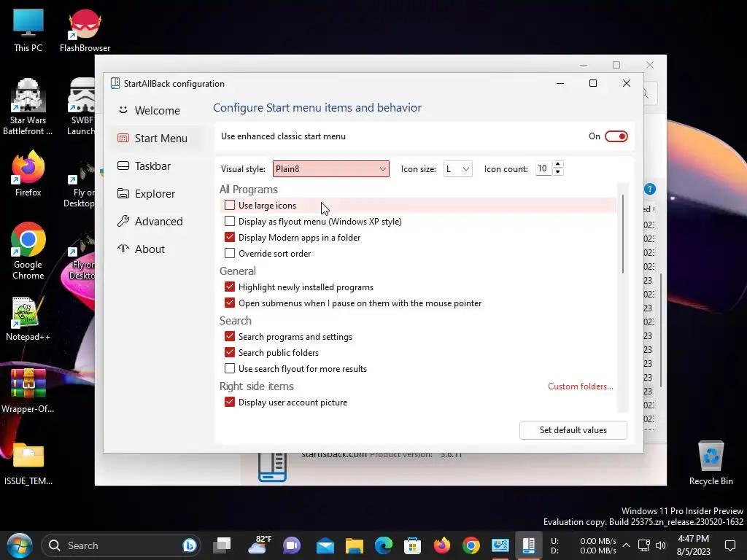Viewport: 747px width, 560px height.
Task: Uncheck Display Modern apps in a folder
Action: tap(230, 237)
